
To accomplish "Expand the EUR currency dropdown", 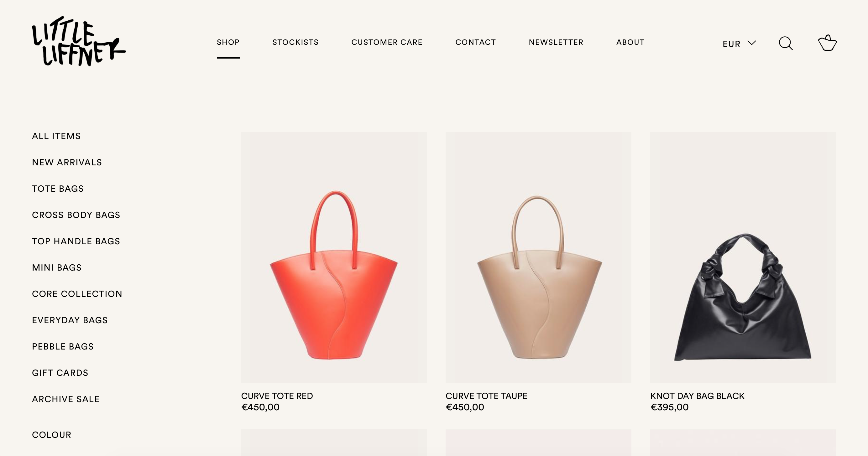I will pos(739,44).
